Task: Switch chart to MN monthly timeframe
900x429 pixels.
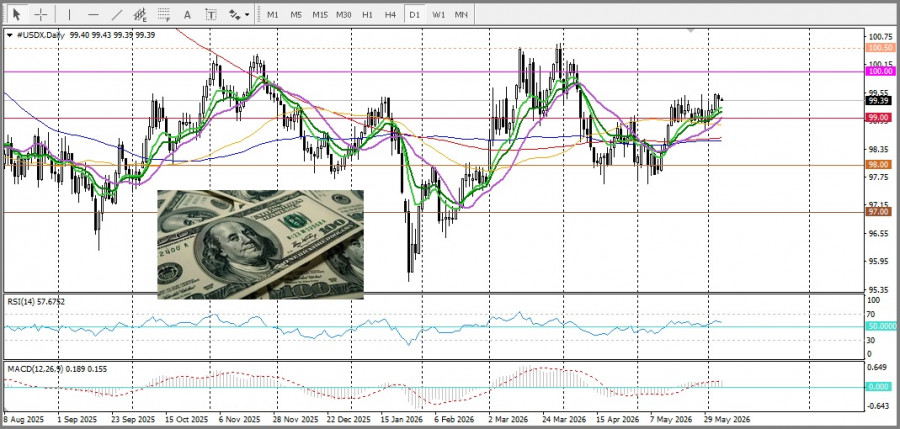Action: (461, 15)
